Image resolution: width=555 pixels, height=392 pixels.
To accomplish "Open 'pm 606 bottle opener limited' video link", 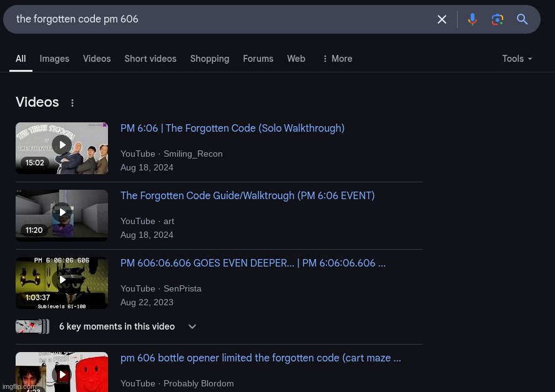I will click(260, 358).
